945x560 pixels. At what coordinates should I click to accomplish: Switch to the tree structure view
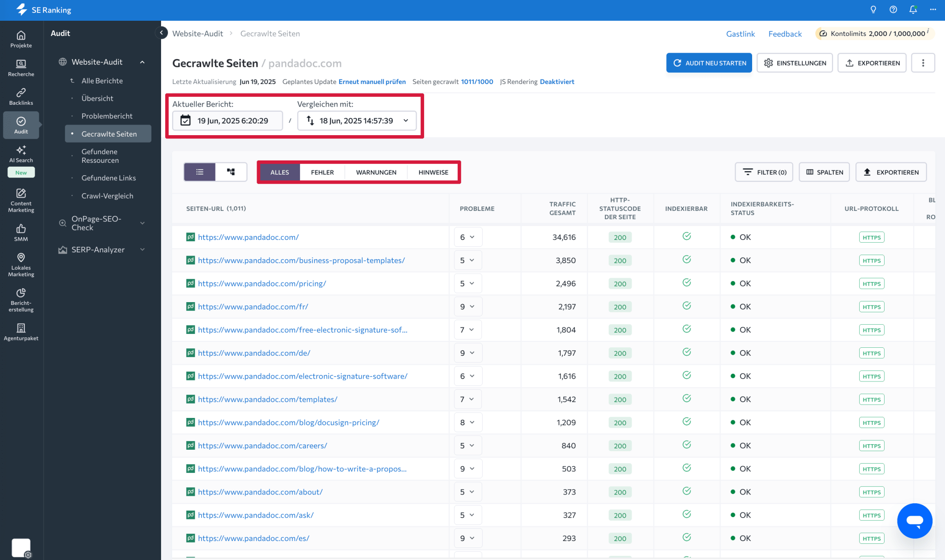point(231,172)
